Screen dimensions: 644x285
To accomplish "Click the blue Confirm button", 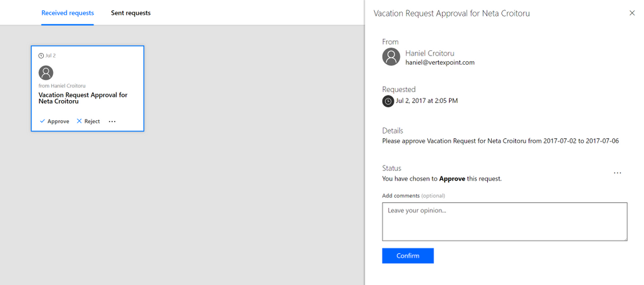I will click(x=408, y=256).
